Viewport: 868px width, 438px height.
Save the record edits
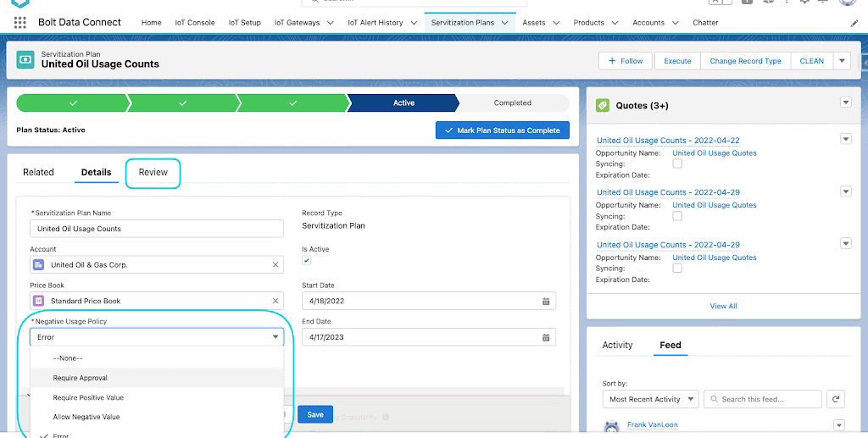(315, 414)
